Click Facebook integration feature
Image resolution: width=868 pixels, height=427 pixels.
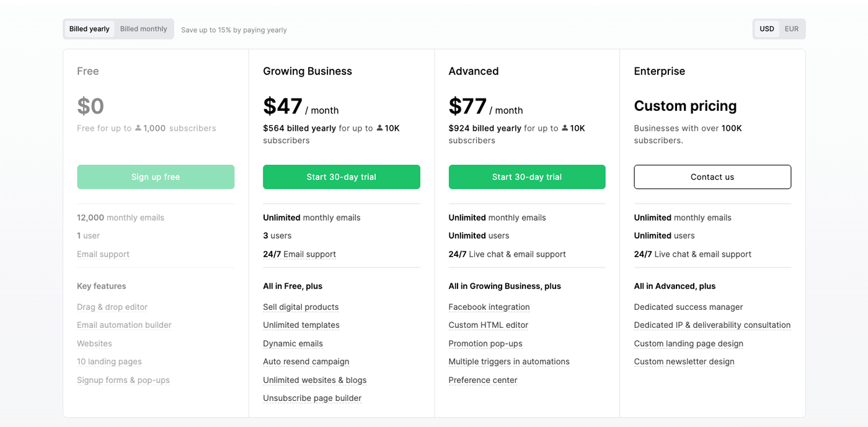pyautogui.click(x=489, y=307)
